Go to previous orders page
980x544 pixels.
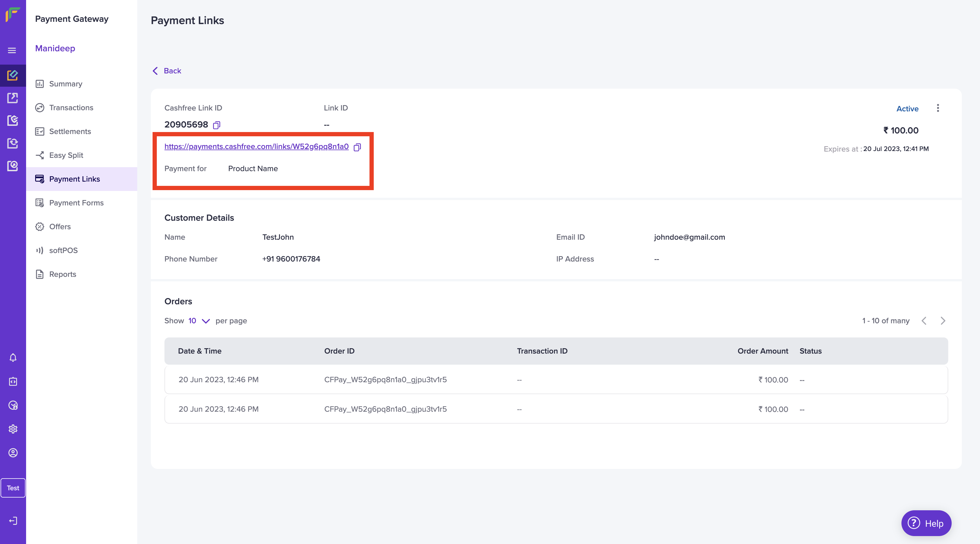point(924,321)
